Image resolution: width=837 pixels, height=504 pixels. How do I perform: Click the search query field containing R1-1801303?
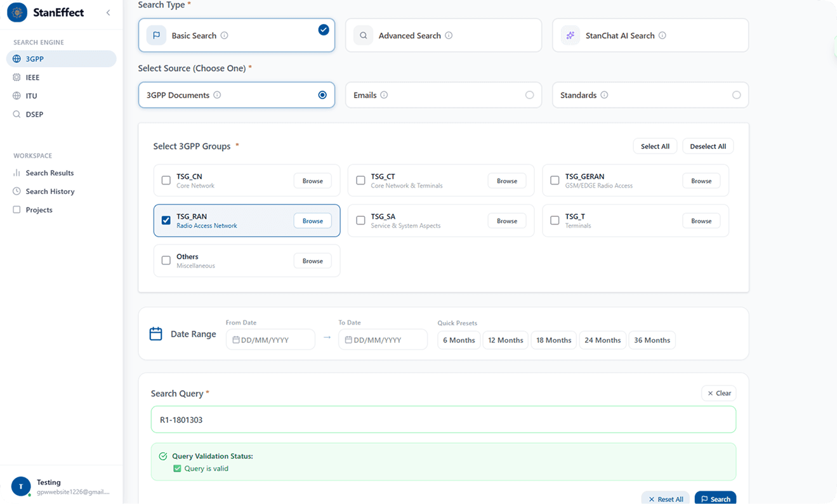443,420
